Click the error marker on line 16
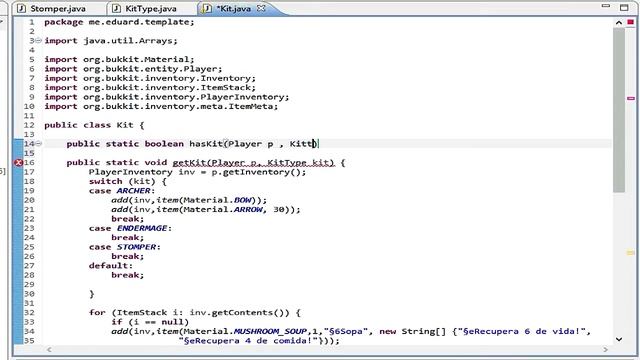 18,163
